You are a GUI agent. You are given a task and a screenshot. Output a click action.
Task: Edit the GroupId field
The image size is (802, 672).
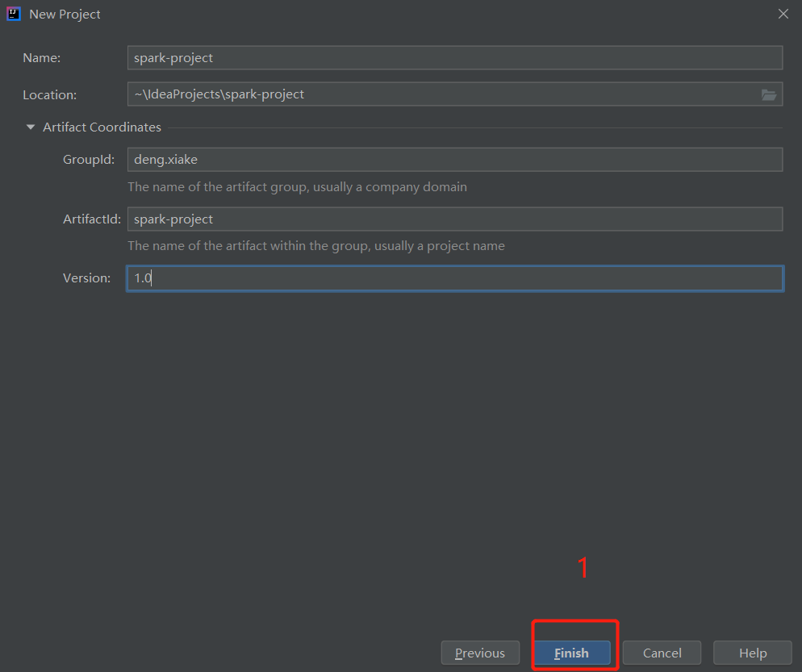[x=455, y=160]
